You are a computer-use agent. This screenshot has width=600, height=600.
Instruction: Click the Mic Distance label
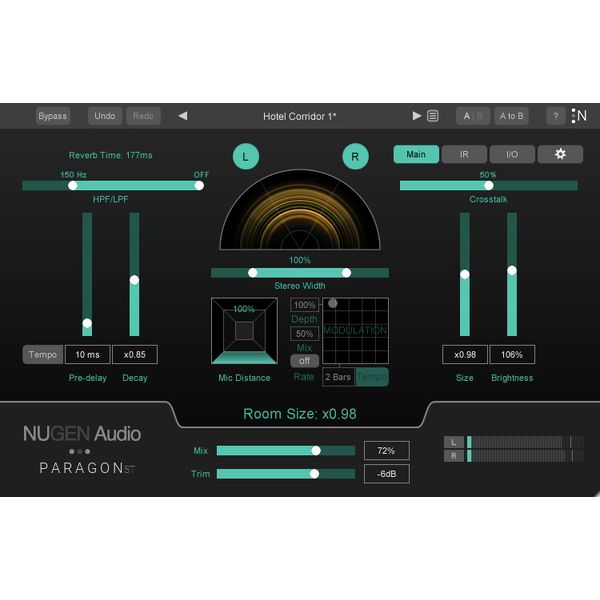[x=244, y=378]
